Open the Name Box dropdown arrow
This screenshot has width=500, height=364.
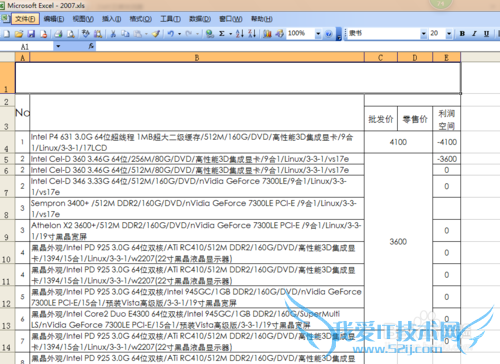pyautogui.click(x=58, y=46)
